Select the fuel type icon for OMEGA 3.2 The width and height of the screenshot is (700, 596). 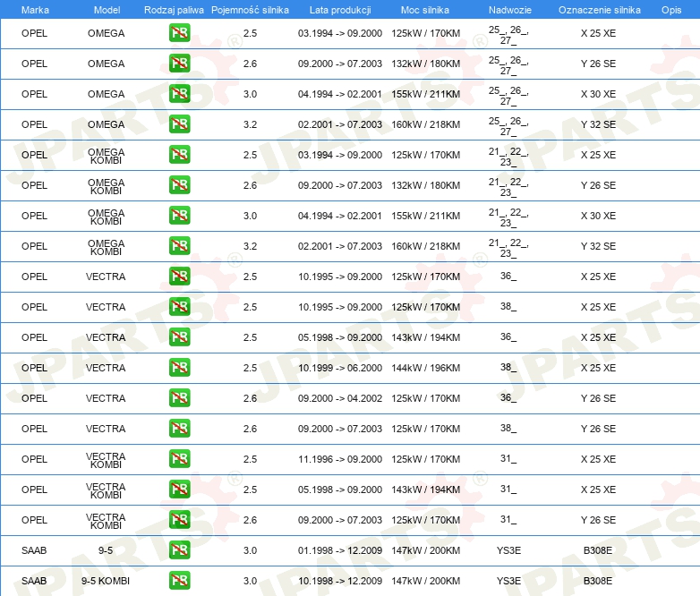click(179, 124)
